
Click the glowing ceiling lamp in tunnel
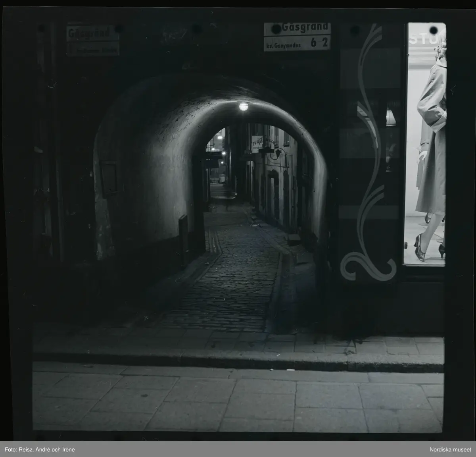[x=243, y=106]
